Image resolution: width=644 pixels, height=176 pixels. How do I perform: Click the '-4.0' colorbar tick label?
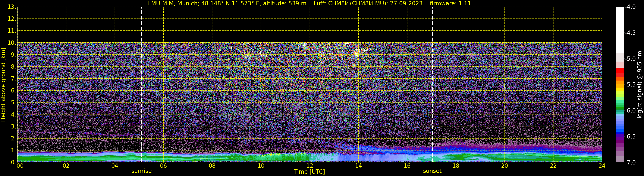pyautogui.click(x=630, y=7)
